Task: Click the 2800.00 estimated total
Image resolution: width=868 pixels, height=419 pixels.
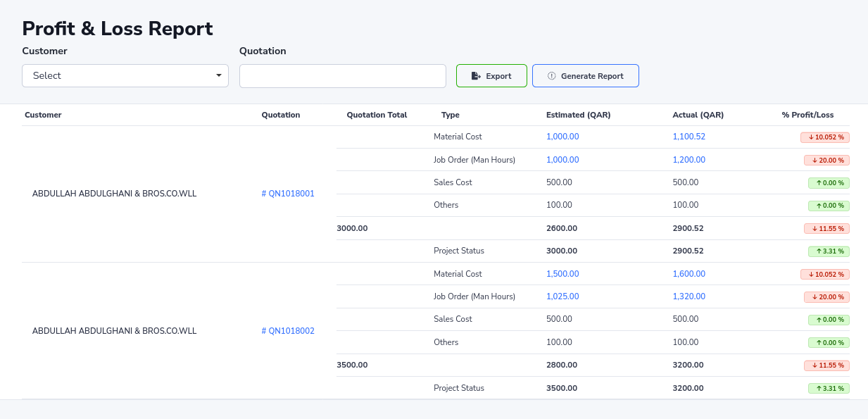Action: coord(562,365)
